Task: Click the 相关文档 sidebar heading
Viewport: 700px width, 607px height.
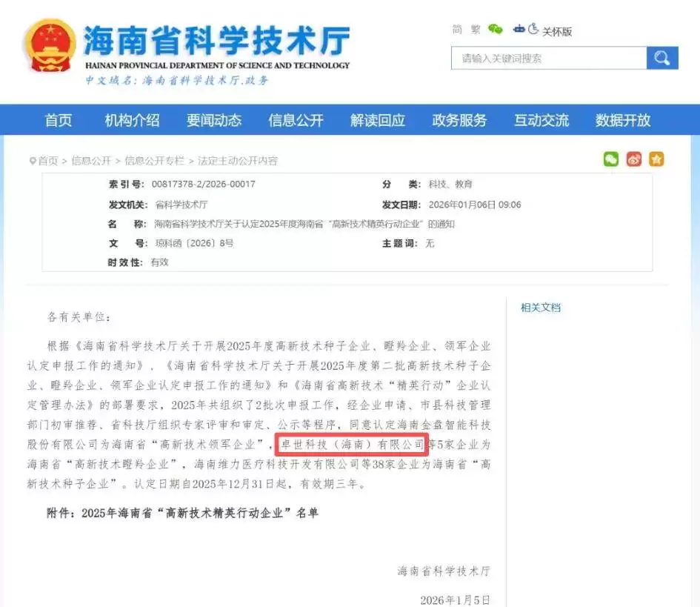Action: [541, 308]
